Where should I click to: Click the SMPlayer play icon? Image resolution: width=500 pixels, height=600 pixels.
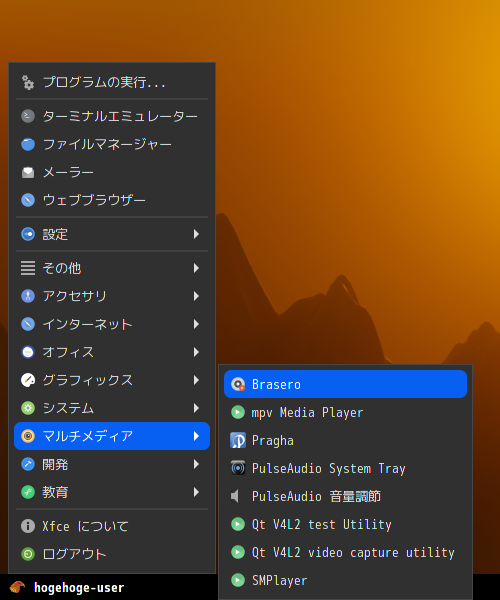[238, 580]
